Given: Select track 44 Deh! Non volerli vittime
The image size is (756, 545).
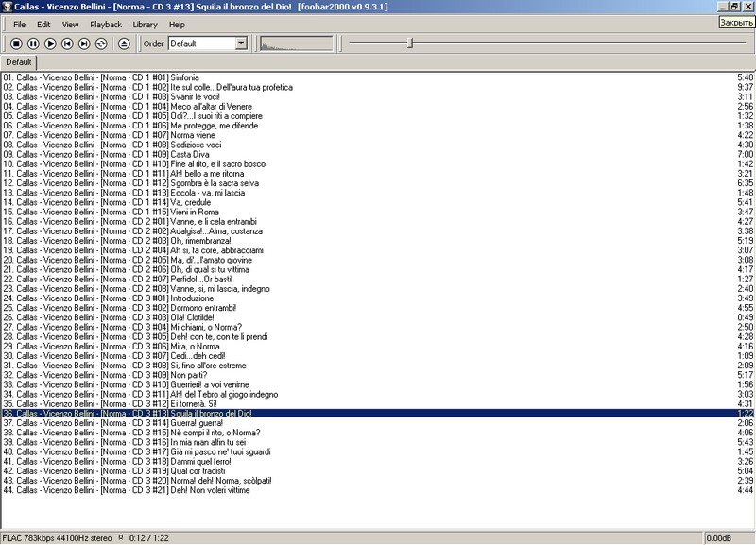Looking at the screenshot, I should [x=377, y=490].
